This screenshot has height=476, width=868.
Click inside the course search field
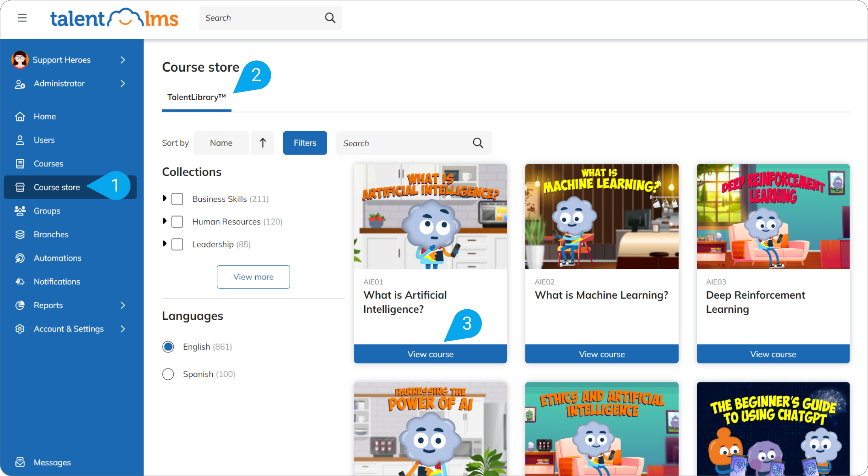tap(400, 143)
